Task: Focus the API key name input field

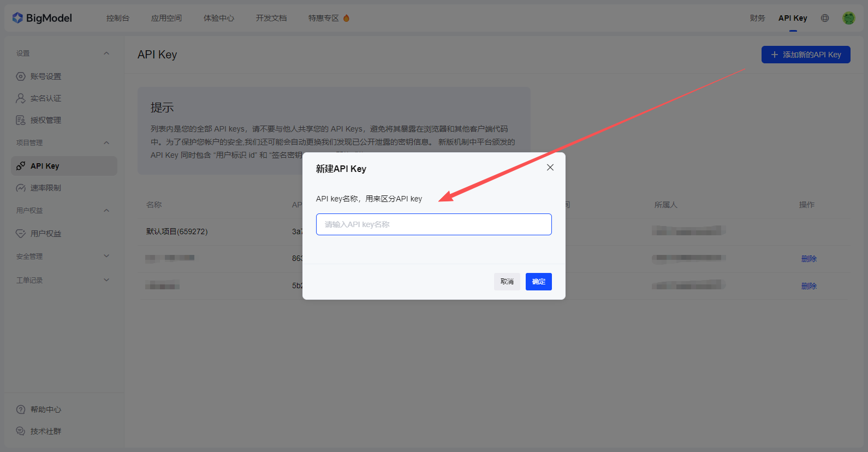Action: [433, 224]
